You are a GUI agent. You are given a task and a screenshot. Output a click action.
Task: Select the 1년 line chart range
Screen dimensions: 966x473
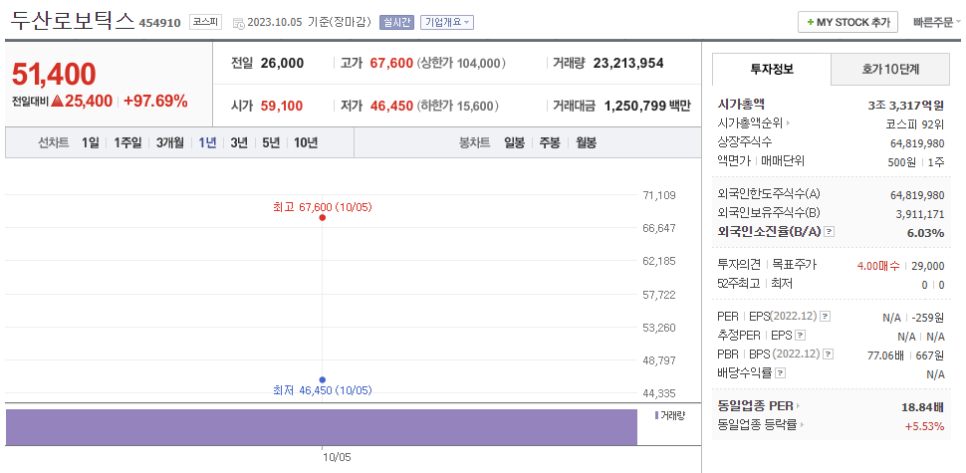click(208, 143)
